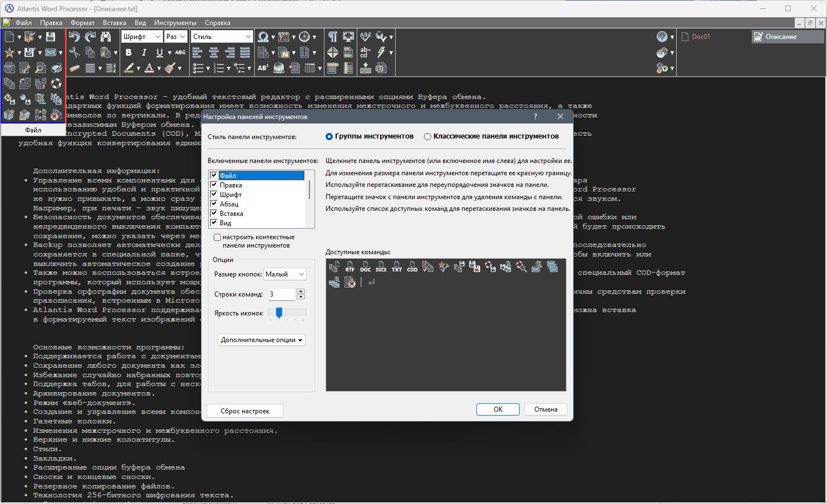Uncheck the Правка toolbar checkbox

(x=214, y=185)
